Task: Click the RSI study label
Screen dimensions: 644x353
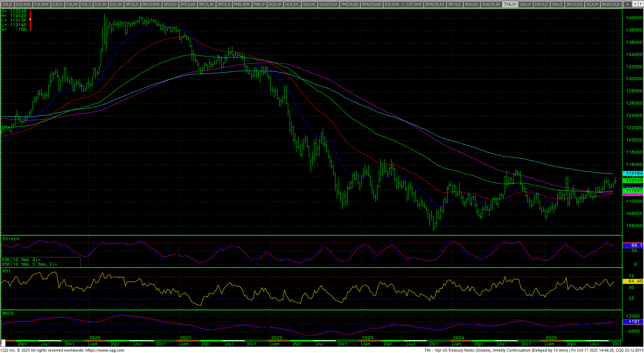Action: point(6,271)
